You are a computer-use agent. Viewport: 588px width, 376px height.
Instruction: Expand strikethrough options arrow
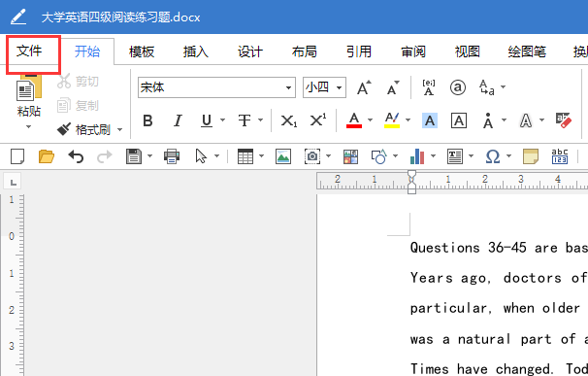point(261,120)
